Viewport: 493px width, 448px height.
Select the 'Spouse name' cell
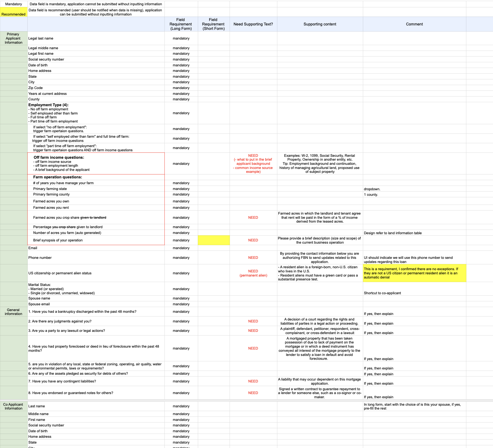point(96,298)
